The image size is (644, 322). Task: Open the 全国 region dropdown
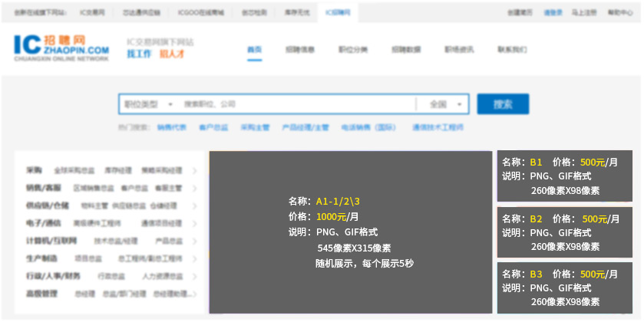[444, 104]
